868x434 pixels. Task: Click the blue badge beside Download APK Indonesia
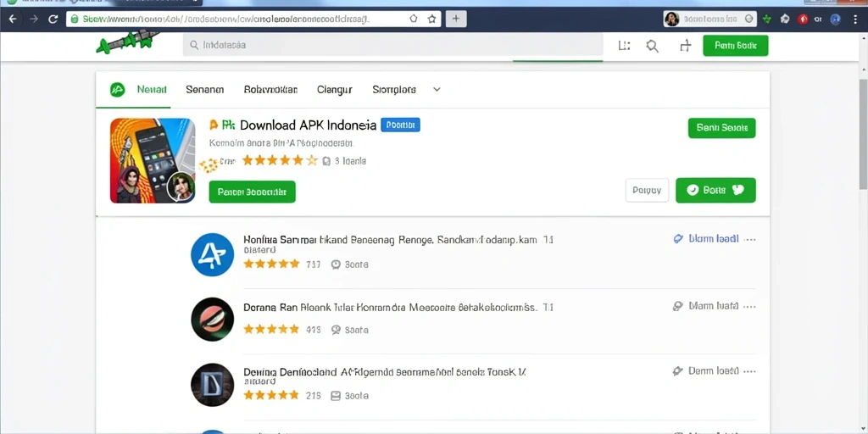pyautogui.click(x=400, y=125)
